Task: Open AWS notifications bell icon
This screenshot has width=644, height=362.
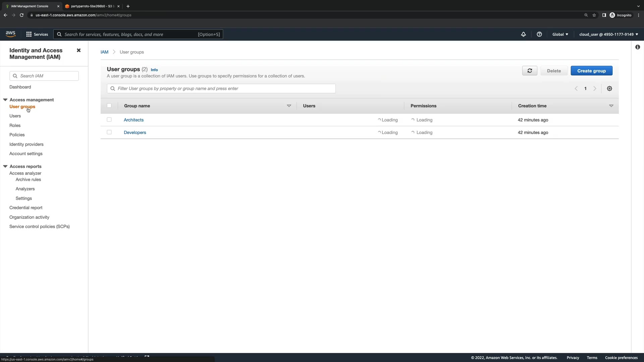Action: pos(523,34)
